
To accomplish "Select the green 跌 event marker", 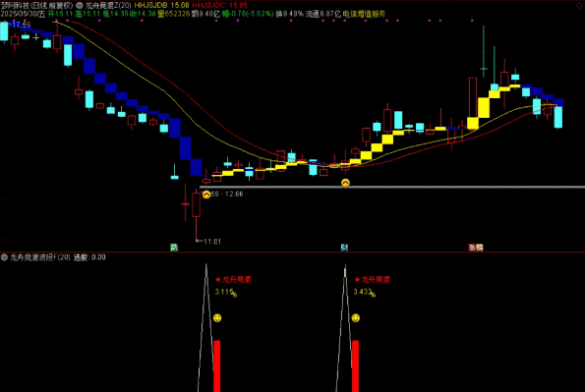I will [174, 248].
